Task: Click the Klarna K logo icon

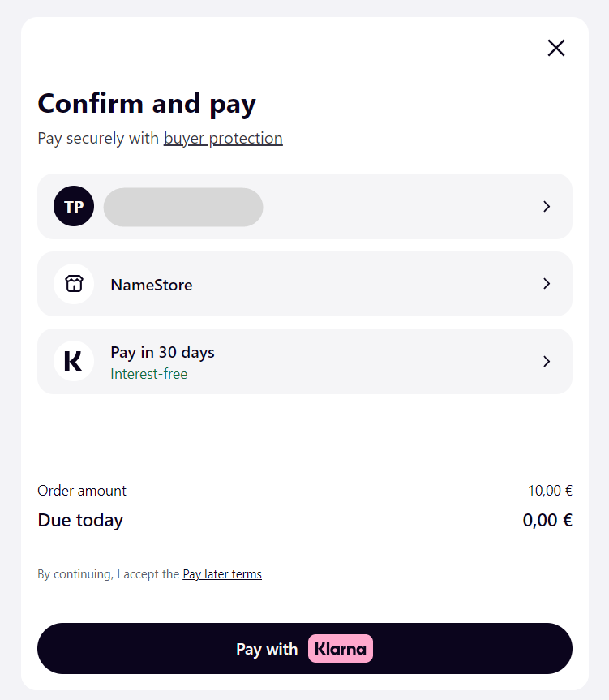Action: tap(74, 361)
